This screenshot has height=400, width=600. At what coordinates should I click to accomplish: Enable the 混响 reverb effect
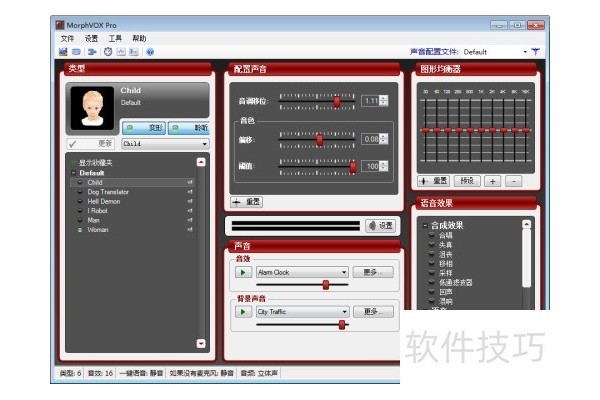pyautogui.click(x=432, y=301)
